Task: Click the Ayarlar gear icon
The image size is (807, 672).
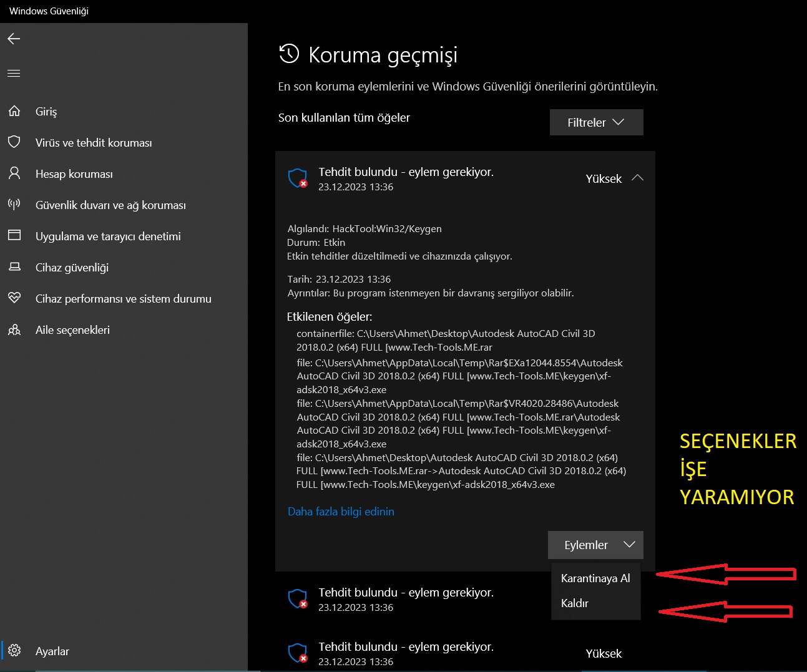Action: 14,650
